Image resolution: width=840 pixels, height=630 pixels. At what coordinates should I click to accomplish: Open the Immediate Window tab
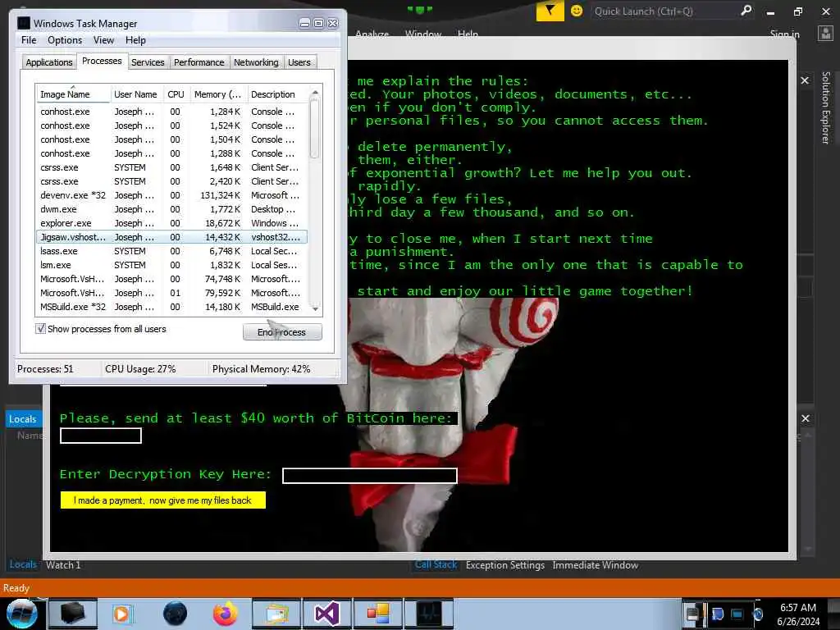[595, 564]
